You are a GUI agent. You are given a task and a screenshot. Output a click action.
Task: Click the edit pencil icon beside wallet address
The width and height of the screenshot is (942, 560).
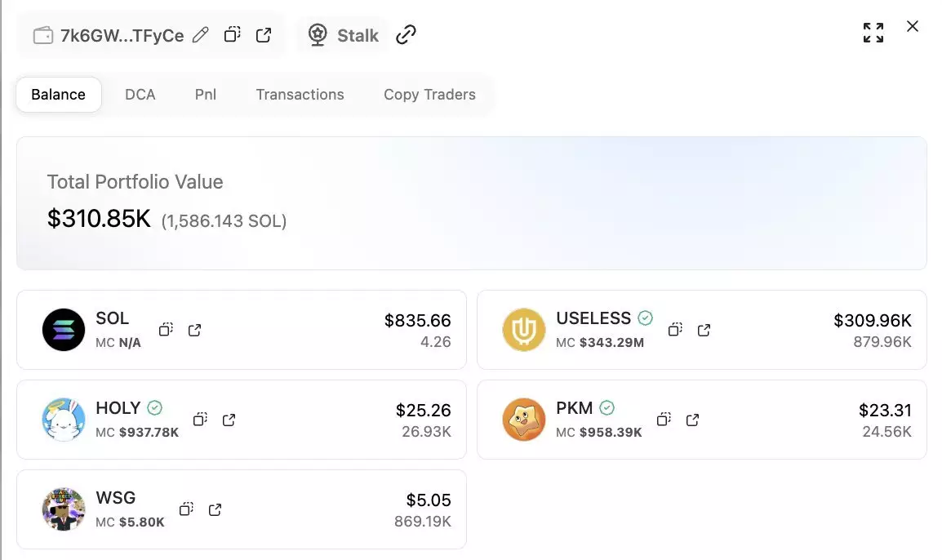coord(201,35)
